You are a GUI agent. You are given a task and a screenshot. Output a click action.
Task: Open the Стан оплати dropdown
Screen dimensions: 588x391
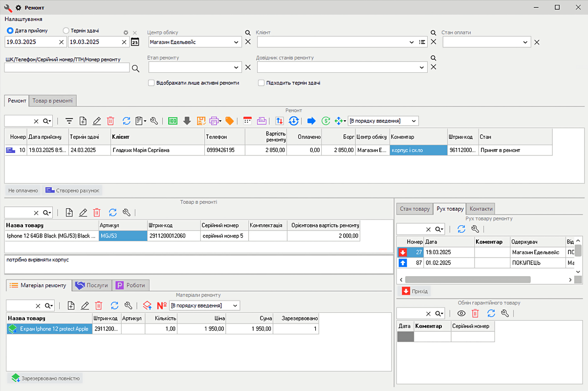pos(525,43)
